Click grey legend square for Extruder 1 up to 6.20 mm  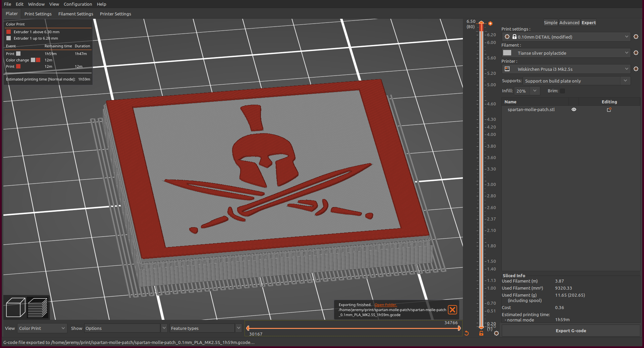9,38
